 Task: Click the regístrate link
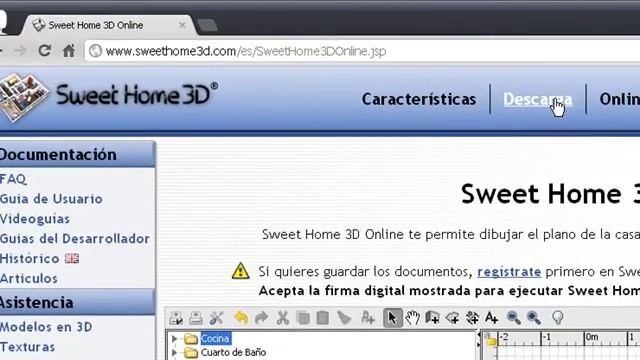click(x=509, y=271)
